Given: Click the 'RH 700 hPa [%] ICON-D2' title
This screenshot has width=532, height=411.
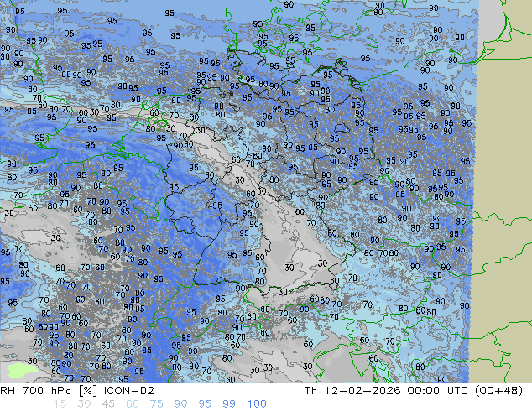Looking at the screenshot, I should [x=77, y=391].
